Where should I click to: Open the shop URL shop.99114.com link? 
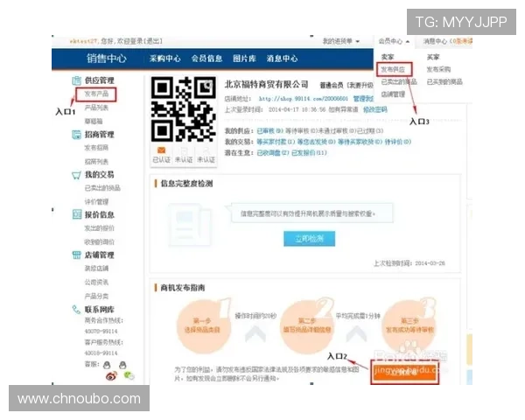(x=304, y=99)
